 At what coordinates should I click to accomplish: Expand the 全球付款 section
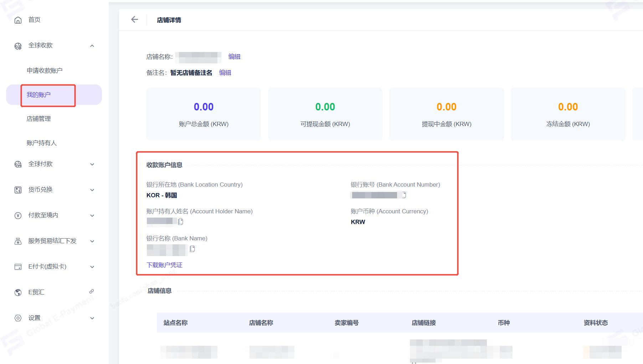click(x=92, y=164)
